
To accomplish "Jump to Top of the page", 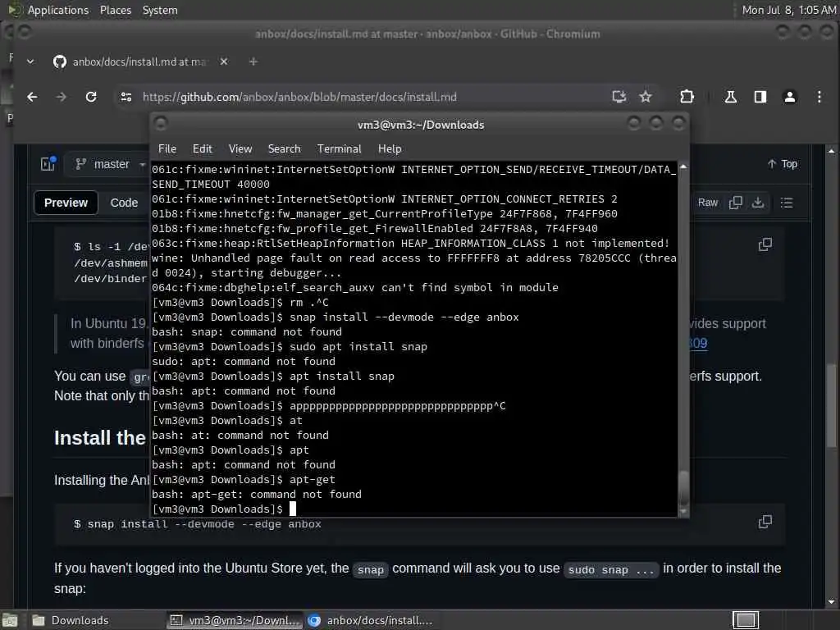I will (782, 164).
